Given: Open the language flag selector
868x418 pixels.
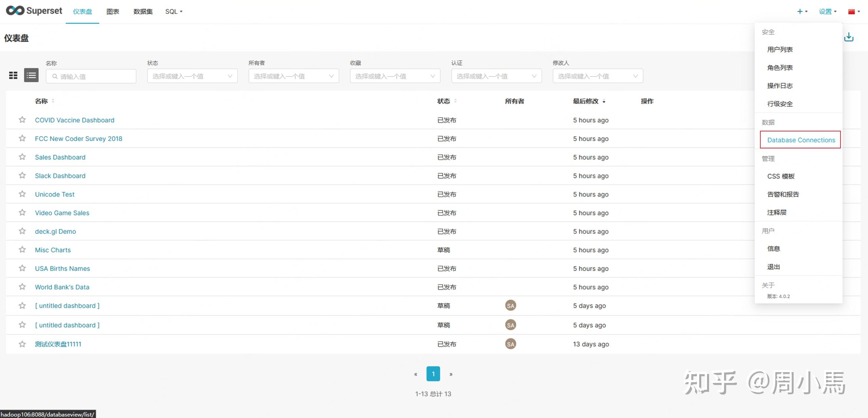Looking at the screenshot, I should coord(854,12).
